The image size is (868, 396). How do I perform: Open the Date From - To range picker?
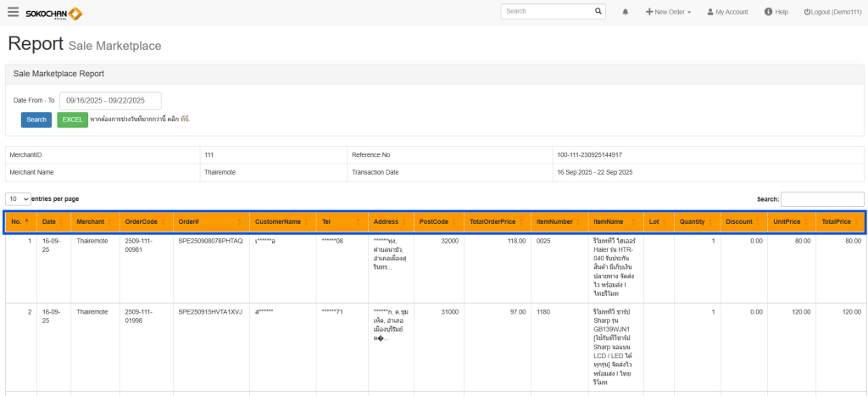110,100
